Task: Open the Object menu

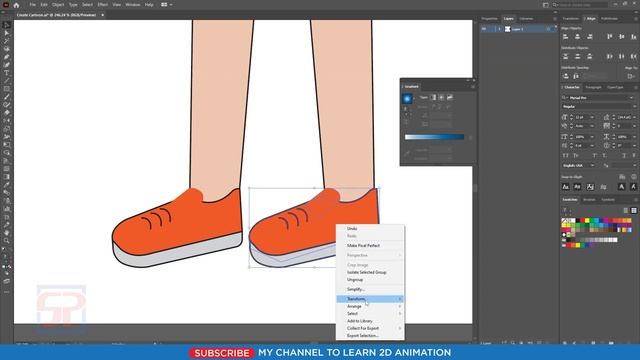Action: [x=58, y=5]
